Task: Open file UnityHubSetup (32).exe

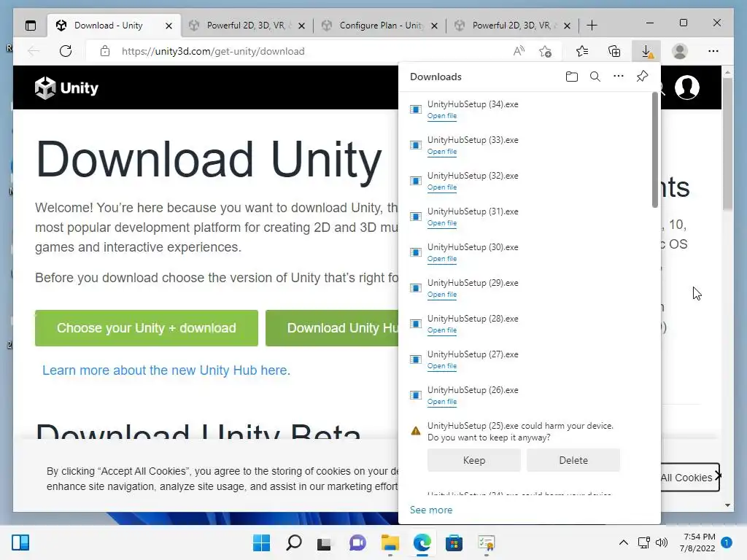Action: pyautogui.click(x=441, y=187)
